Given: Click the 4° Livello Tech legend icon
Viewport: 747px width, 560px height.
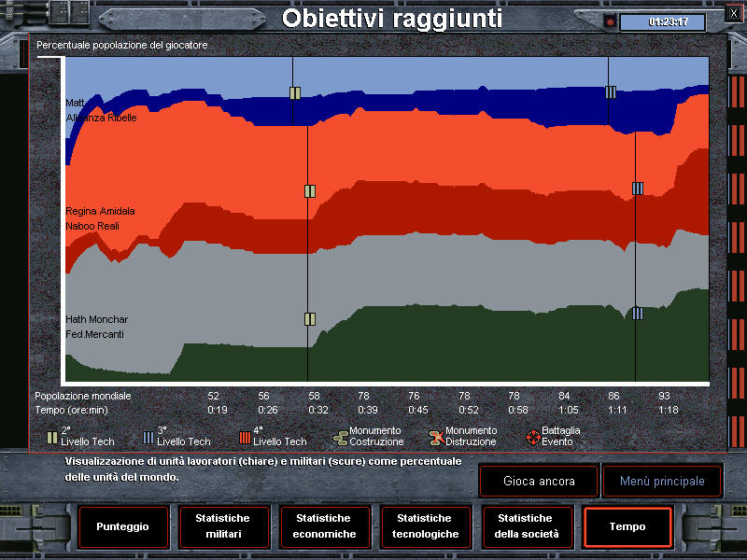Looking at the screenshot, I should [245, 437].
